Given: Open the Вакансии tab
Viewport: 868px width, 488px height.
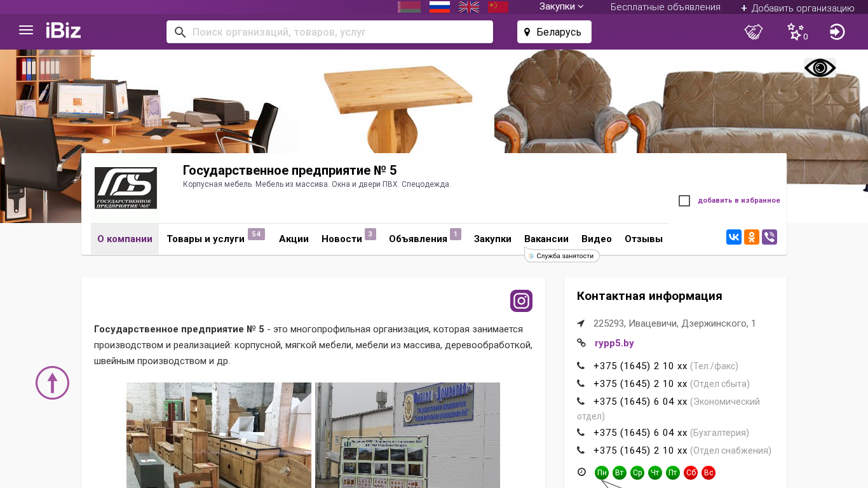Looking at the screenshot, I should 546,239.
